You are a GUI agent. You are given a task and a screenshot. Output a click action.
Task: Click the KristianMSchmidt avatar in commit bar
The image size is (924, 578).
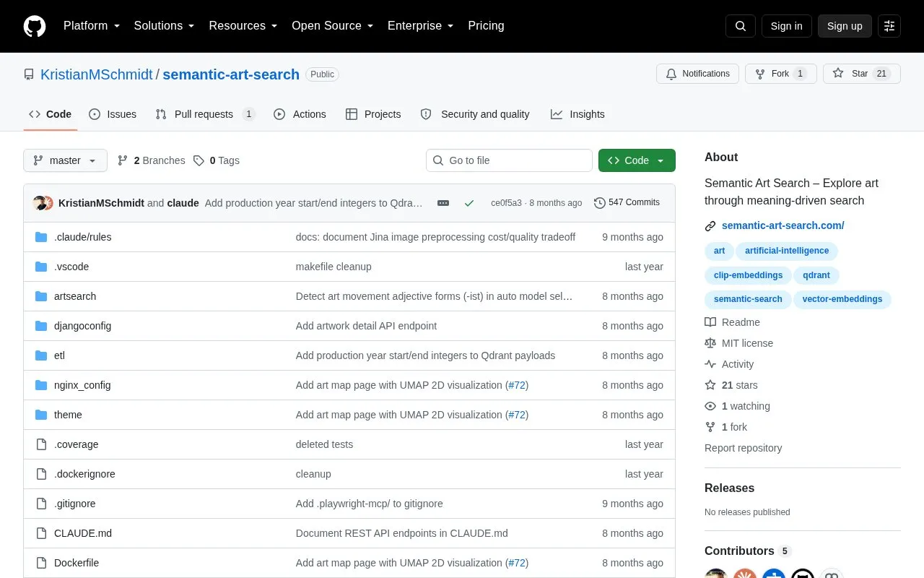[x=40, y=203]
